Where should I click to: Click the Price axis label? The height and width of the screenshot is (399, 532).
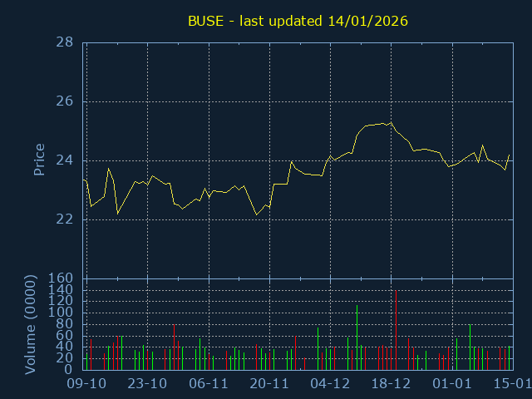[39, 160]
